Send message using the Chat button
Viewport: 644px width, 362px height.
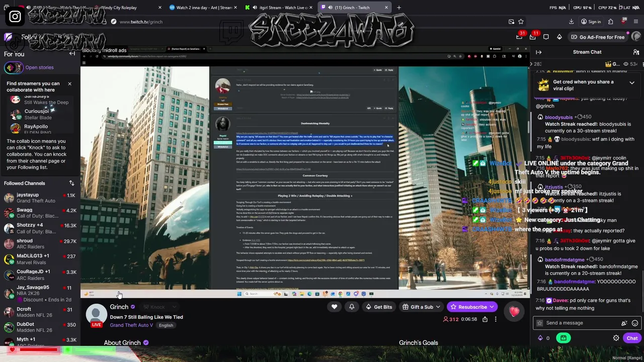click(632, 338)
